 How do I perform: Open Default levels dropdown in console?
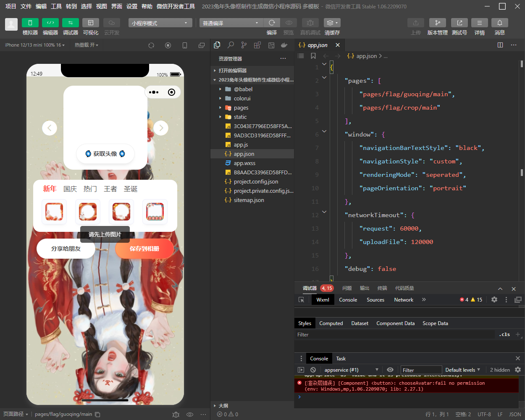click(x=462, y=370)
